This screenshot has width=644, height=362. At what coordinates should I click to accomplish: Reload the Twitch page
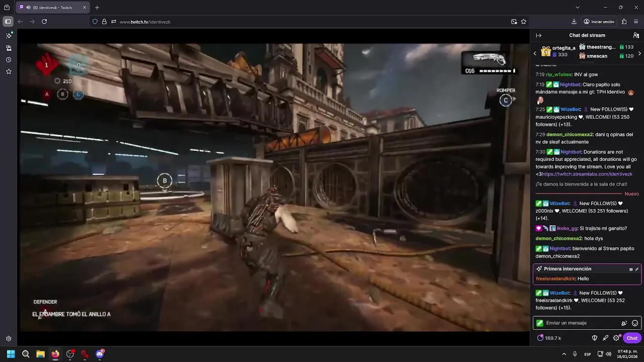pyautogui.click(x=44, y=22)
